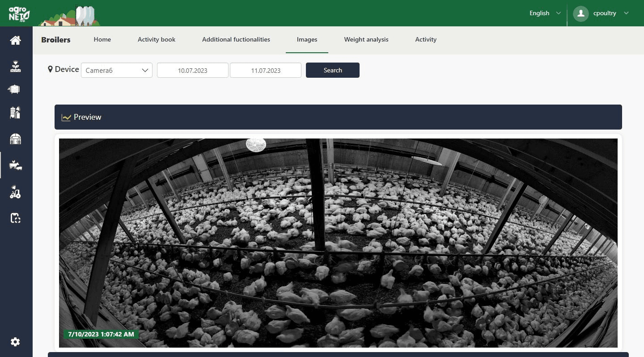Image resolution: width=644 pixels, height=357 pixels.
Task: Switch to the Activity book tab
Action: [x=157, y=39]
